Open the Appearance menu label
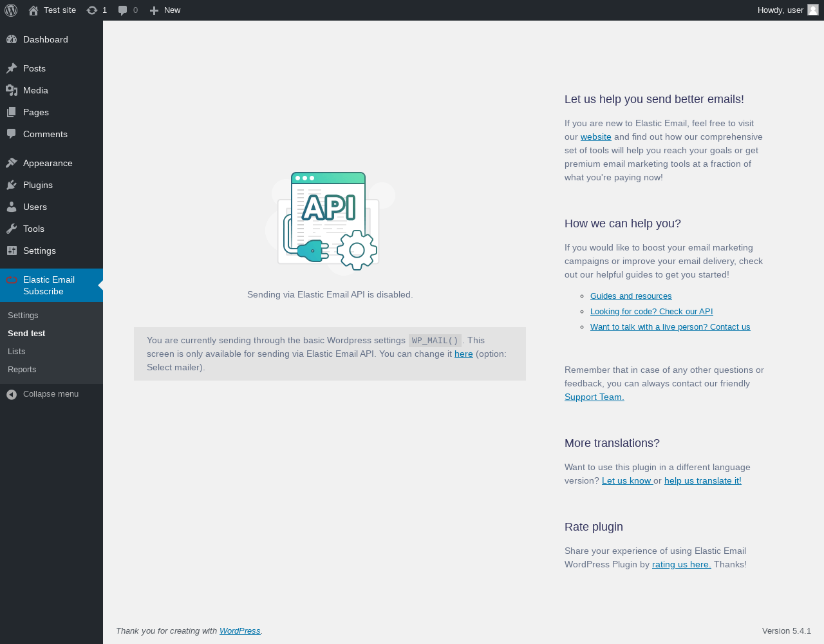This screenshot has height=644, width=824. coord(48,163)
